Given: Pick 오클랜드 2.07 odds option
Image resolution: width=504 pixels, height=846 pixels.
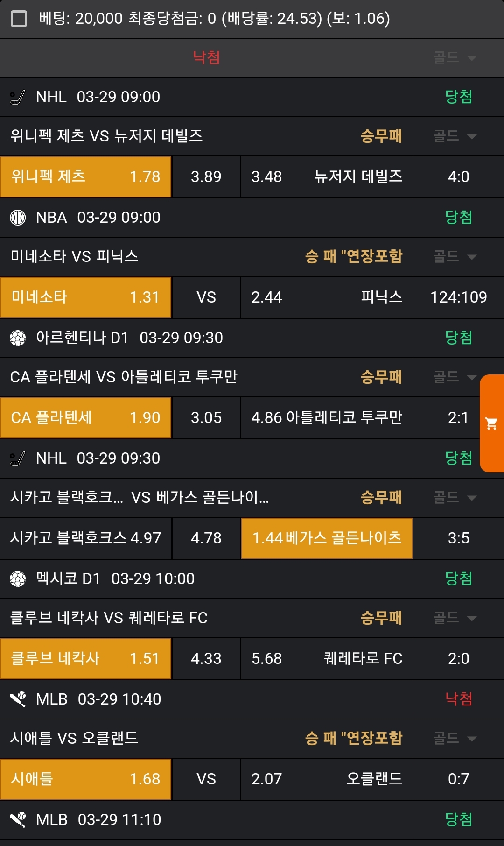Looking at the screenshot, I should point(327,779).
